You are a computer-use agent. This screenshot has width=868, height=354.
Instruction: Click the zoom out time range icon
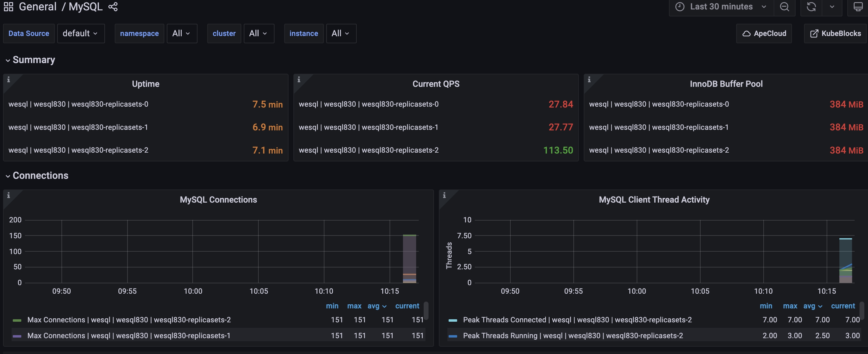point(784,7)
